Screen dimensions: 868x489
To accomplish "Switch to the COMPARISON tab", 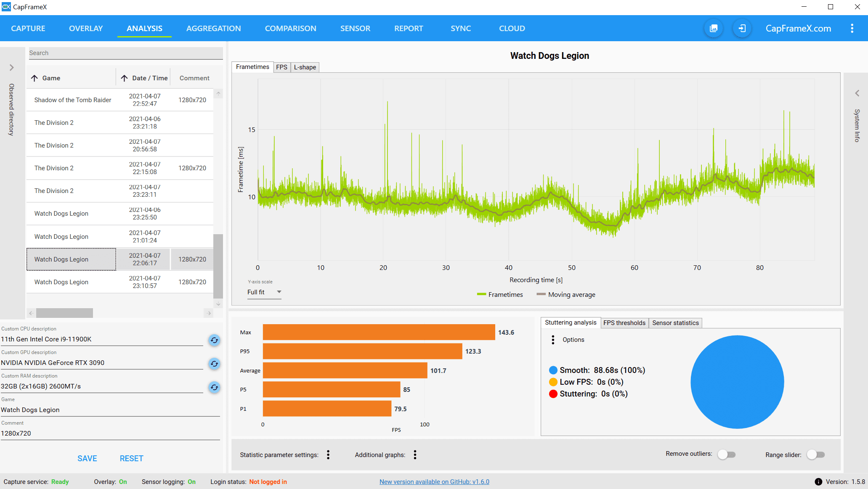I will (x=290, y=28).
